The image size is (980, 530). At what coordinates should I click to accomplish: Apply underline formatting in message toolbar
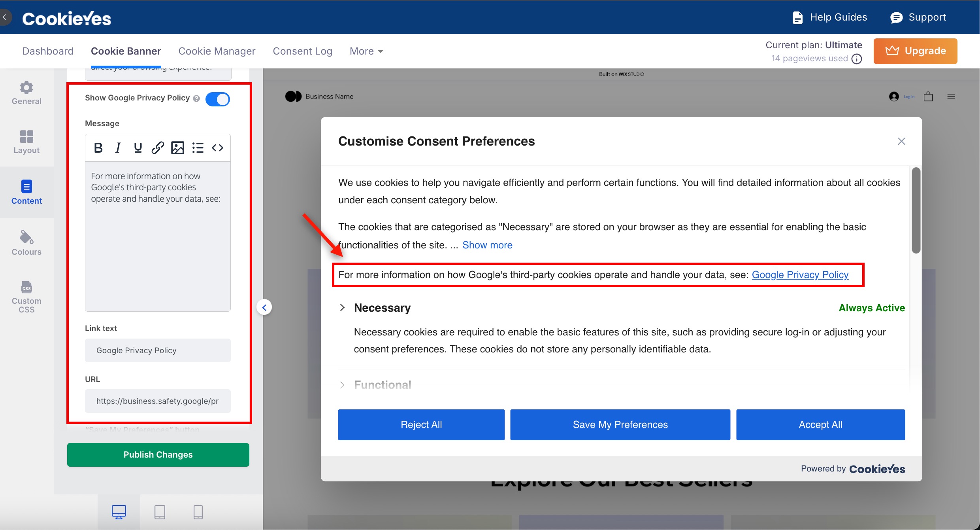tap(138, 148)
